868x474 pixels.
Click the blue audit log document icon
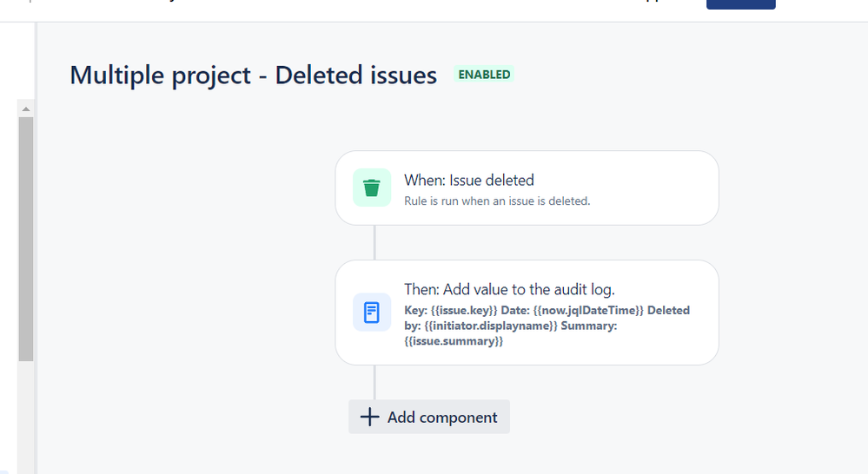(x=372, y=313)
